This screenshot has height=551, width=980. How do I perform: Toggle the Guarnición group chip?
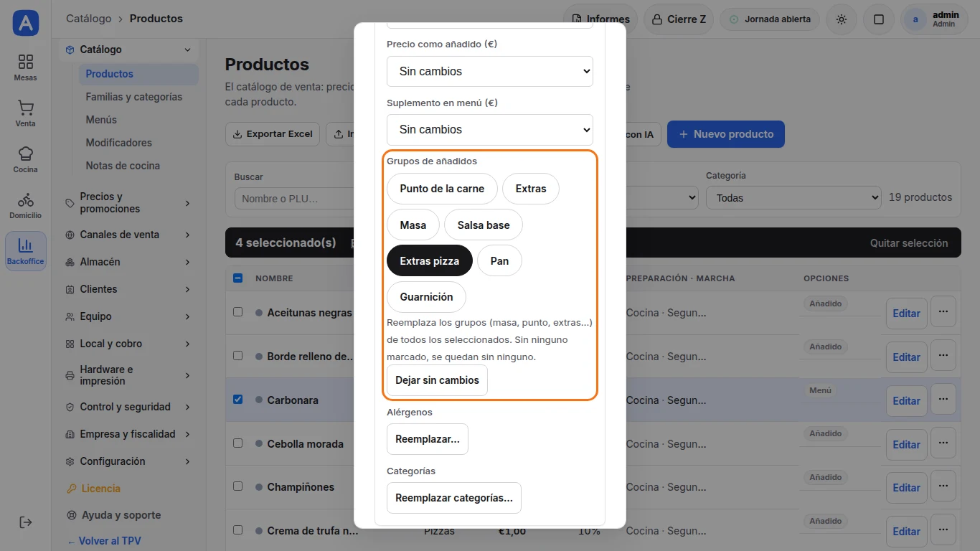[x=426, y=296]
